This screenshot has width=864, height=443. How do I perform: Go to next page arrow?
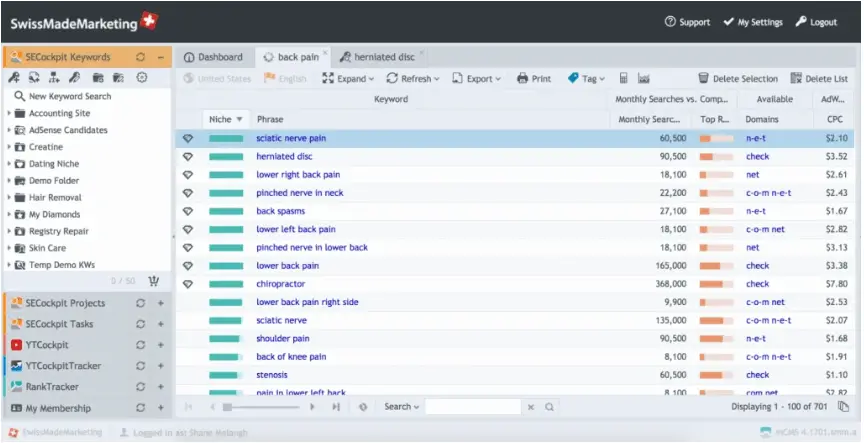pyautogui.click(x=312, y=407)
